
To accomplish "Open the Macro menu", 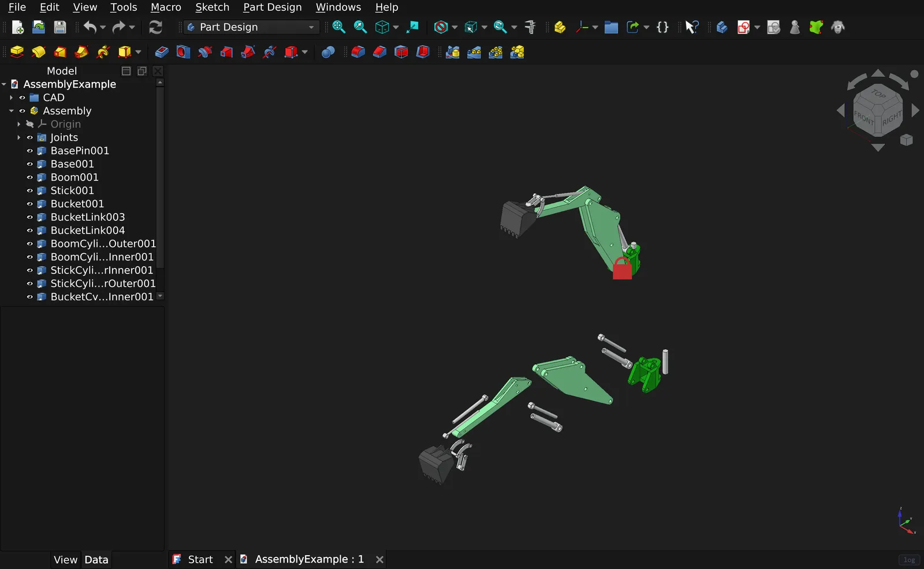I will 166,7.
